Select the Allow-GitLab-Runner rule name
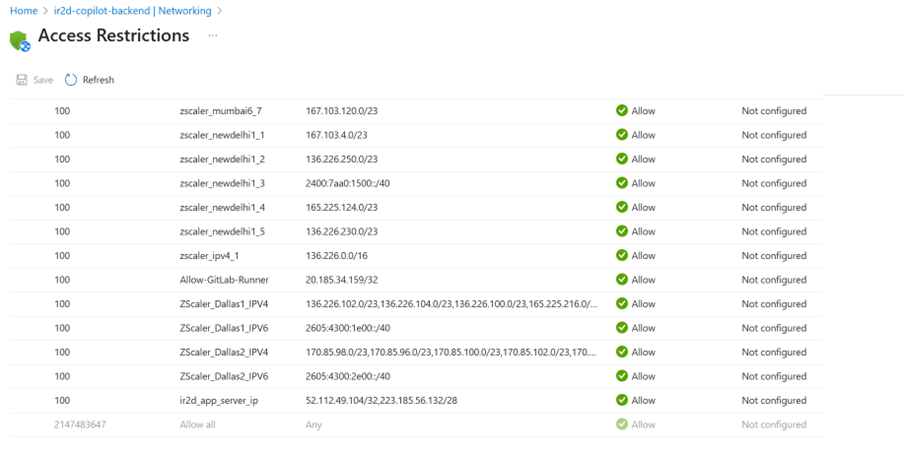 [x=224, y=280]
